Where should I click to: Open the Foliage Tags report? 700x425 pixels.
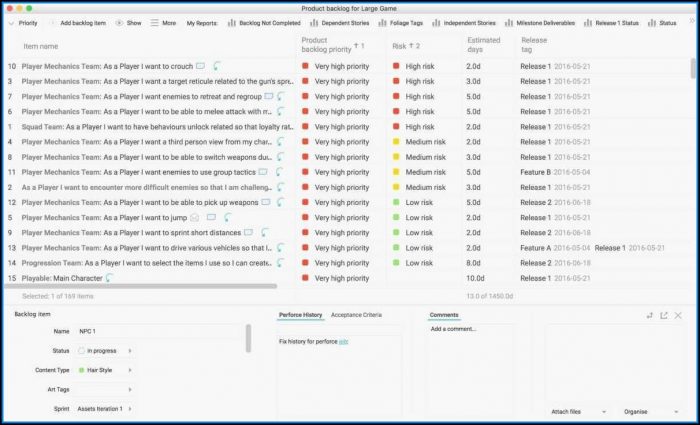pos(400,23)
